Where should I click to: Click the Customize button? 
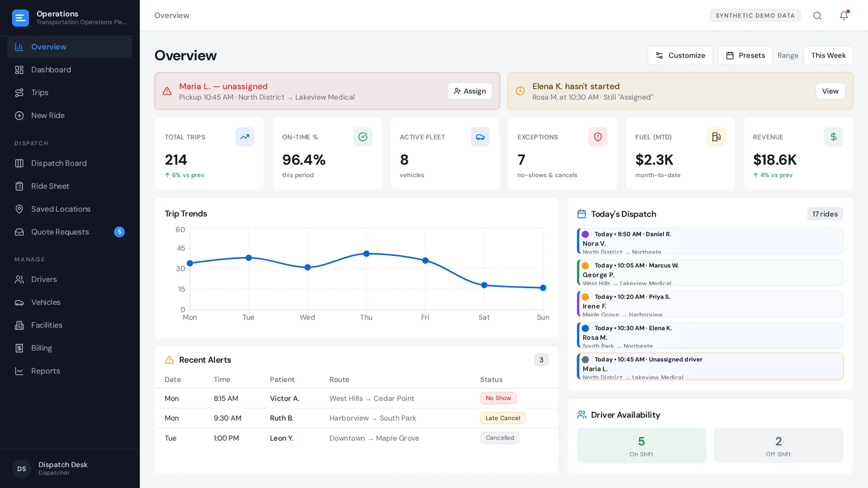click(x=680, y=55)
